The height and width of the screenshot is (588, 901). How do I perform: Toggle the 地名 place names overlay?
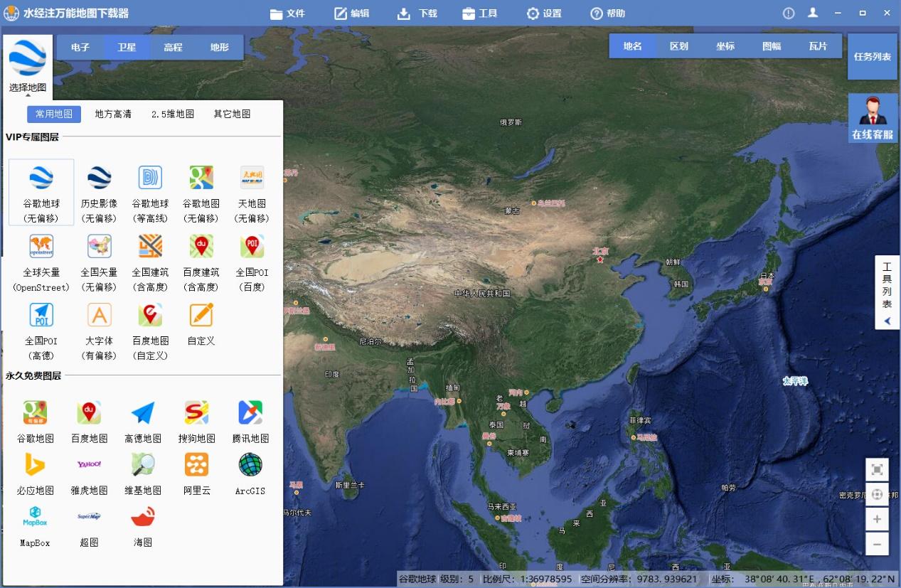point(632,46)
